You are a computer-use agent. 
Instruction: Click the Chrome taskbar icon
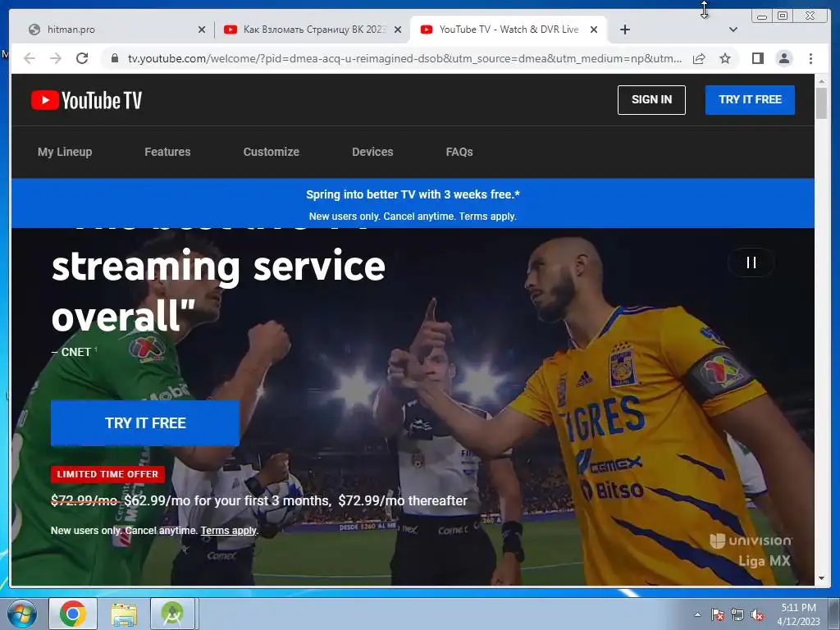pyautogui.click(x=73, y=614)
